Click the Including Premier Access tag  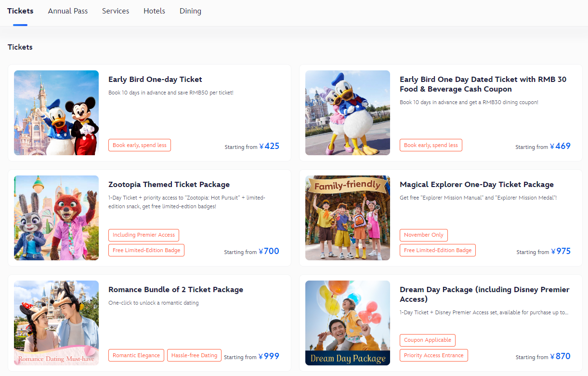point(144,235)
